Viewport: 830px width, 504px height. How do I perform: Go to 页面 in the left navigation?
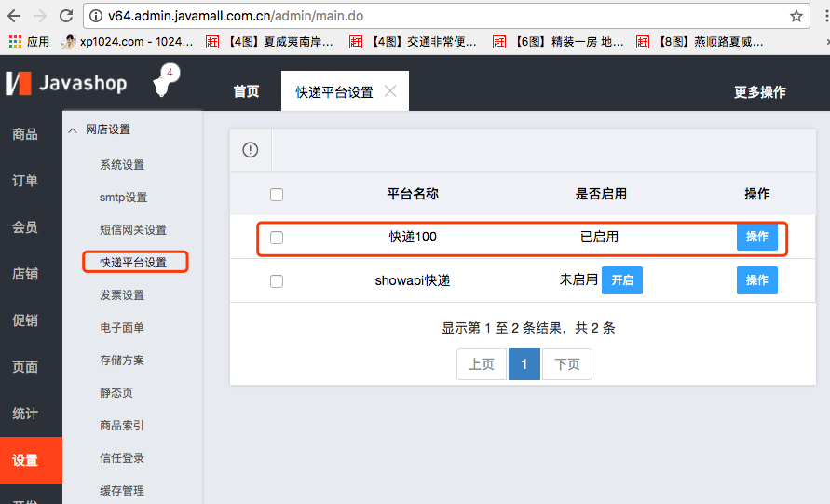pyautogui.click(x=25, y=367)
